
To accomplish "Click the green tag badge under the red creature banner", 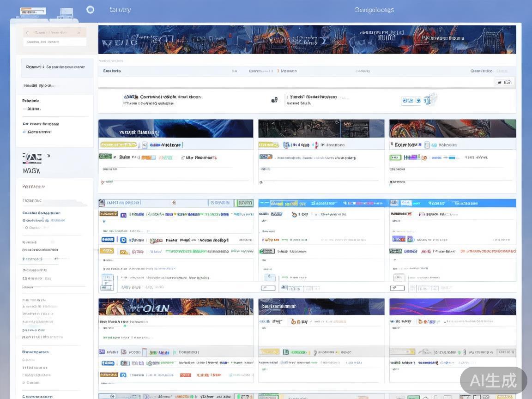I will coord(395,157).
